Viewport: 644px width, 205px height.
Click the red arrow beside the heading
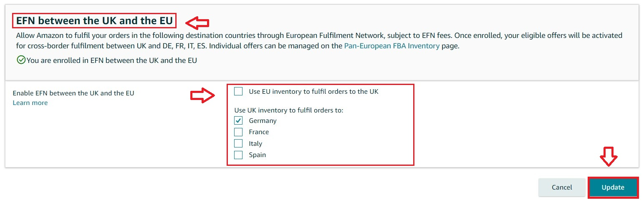pos(197,22)
